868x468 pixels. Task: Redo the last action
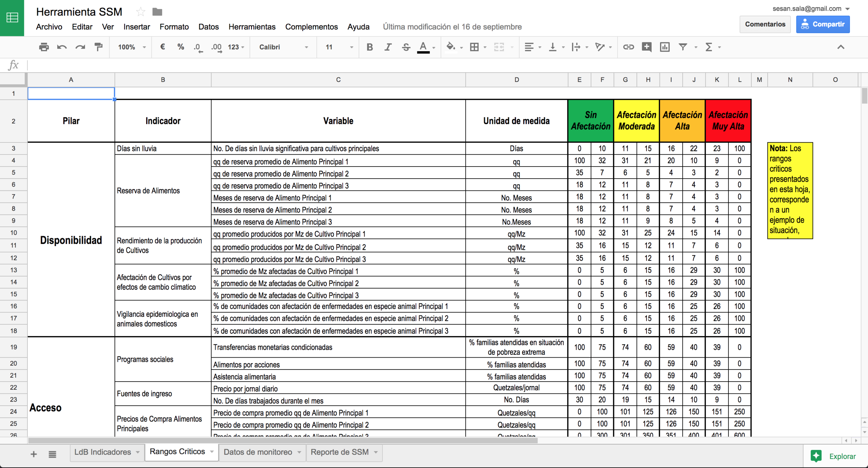pyautogui.click(x=80, y=47)
